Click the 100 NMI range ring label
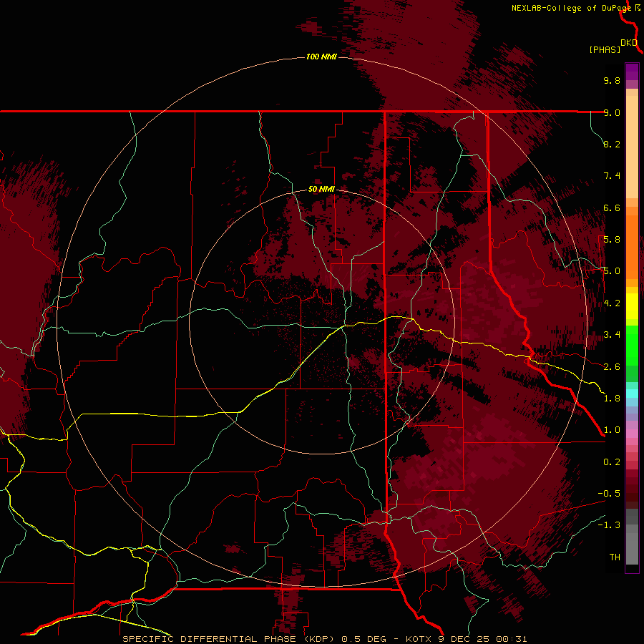The width and height of the screenshot is (644, 644). pos(321,57)
